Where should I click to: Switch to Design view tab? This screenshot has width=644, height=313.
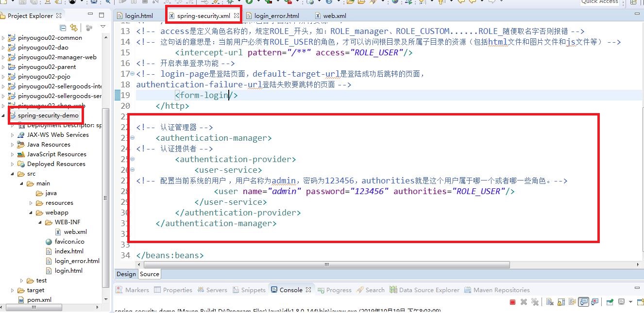[x=126, y=274]
